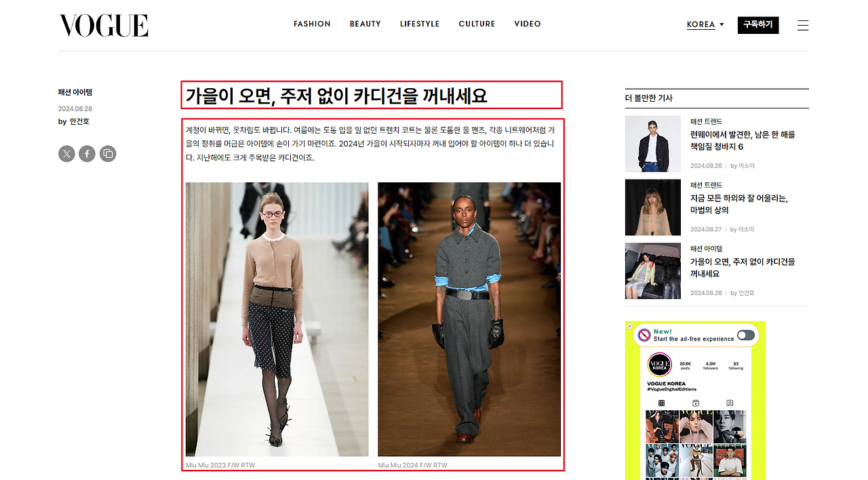Open the hamburger menu icon

tap(803, 25)
